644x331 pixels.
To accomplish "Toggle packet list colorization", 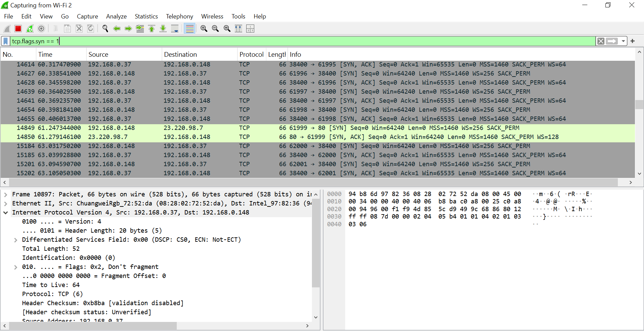I will (x=190, y=29).
